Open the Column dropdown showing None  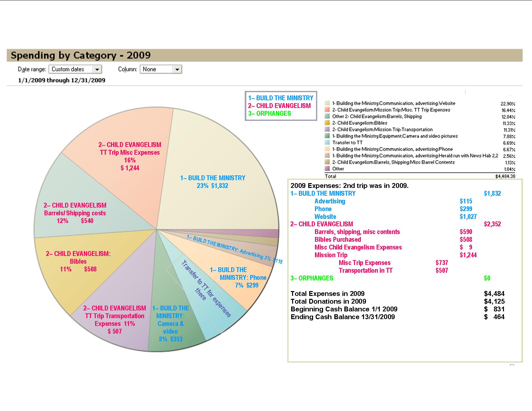(x=161, y=69)
